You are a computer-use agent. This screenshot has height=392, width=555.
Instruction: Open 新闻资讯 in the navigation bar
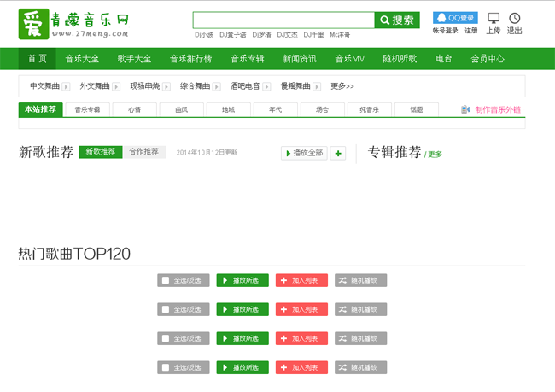tap(300, 58)
